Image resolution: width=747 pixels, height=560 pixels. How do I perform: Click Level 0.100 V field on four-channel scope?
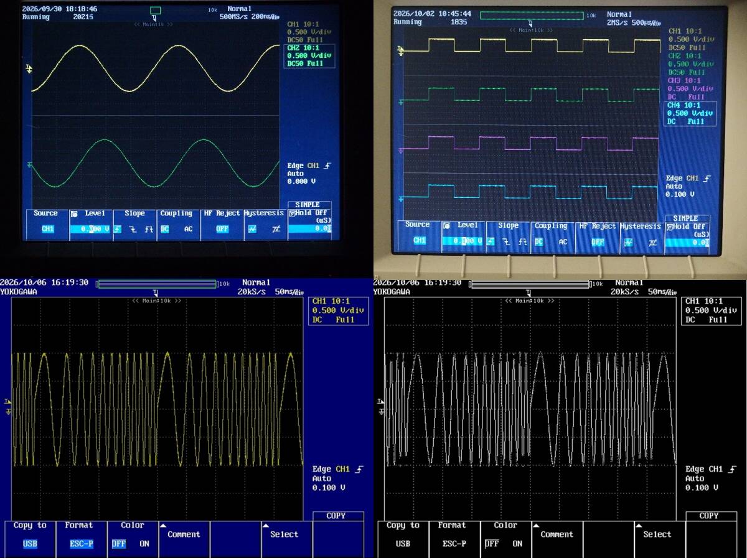[463, 241]
